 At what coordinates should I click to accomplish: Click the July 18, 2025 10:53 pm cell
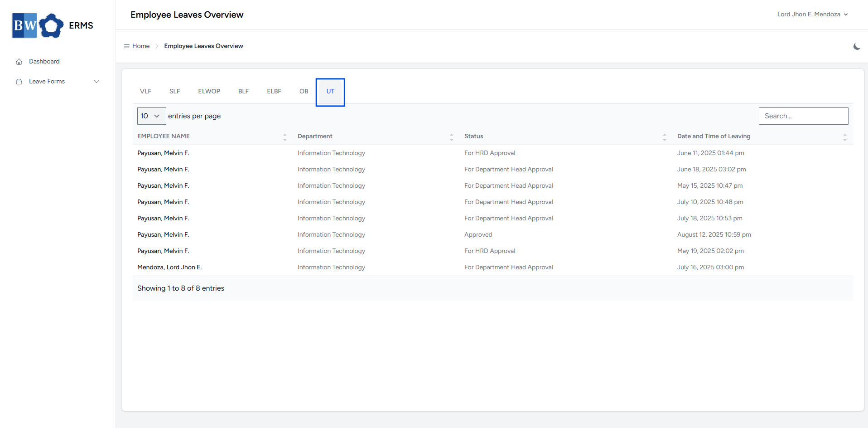710,219
